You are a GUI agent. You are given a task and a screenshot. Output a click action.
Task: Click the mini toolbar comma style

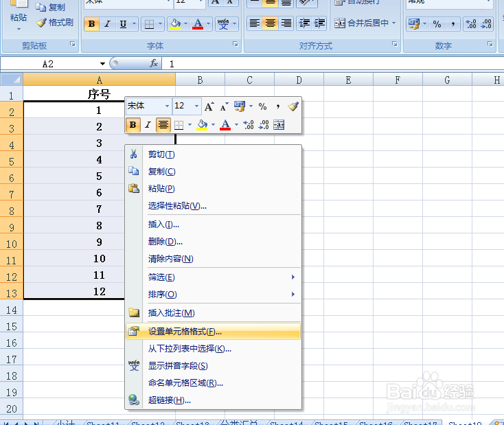277,106
